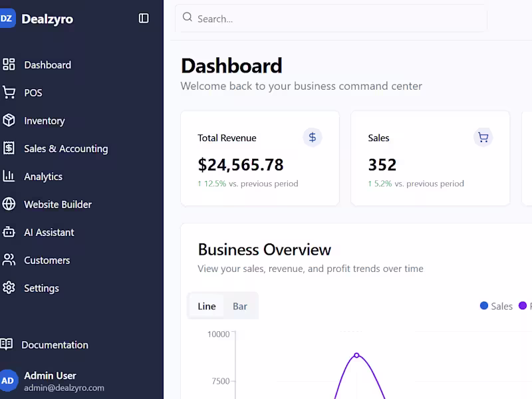Click the cart icon on the Sales card

tap(483, 137)
